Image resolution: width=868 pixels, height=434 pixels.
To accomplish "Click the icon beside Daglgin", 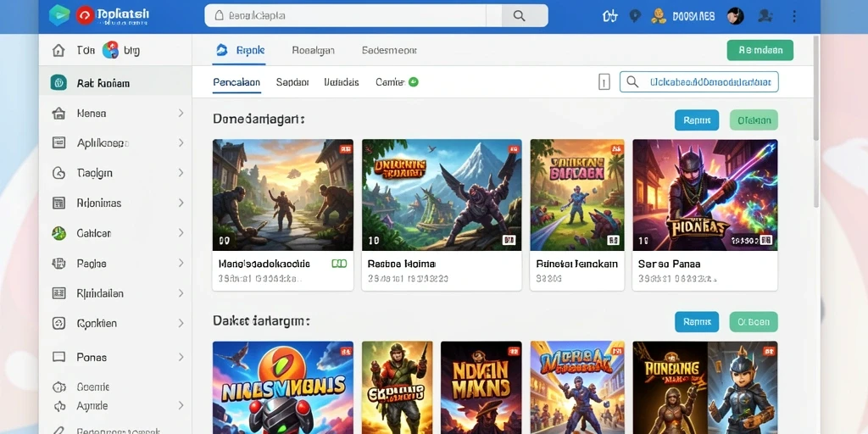I will (x=58, y=173).
